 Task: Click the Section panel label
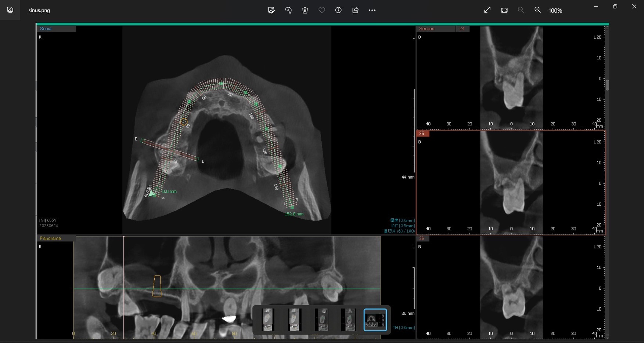[427, 29]
